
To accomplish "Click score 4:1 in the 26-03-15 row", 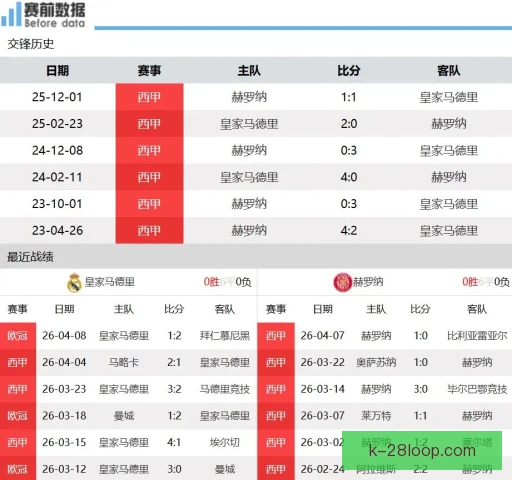I will 174,442.
